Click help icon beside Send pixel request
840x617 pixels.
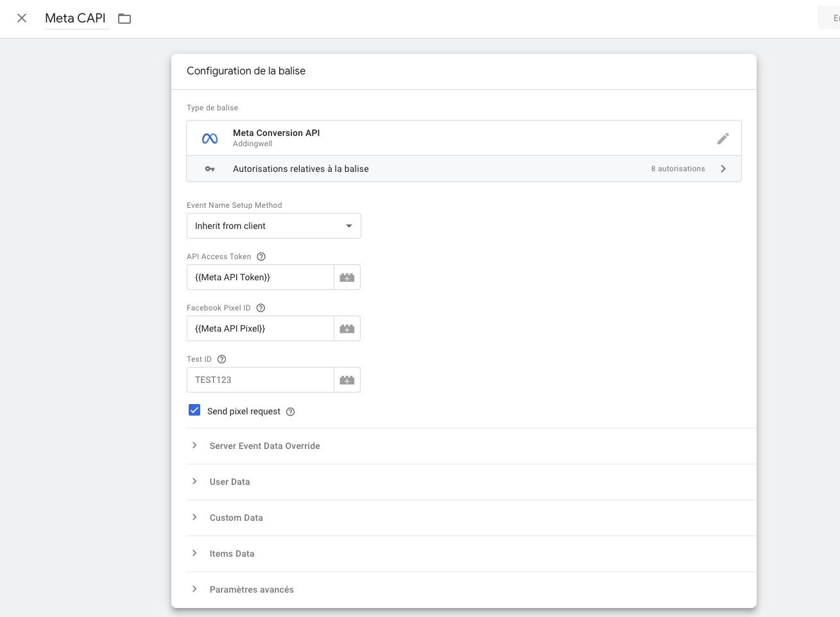click(x=290, y=412)
